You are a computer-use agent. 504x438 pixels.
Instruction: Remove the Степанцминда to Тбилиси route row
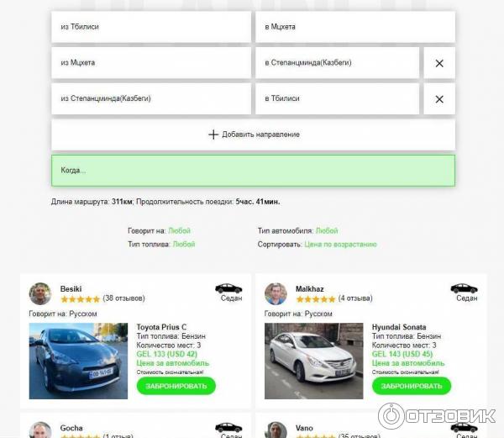click(x=439, y=99)
